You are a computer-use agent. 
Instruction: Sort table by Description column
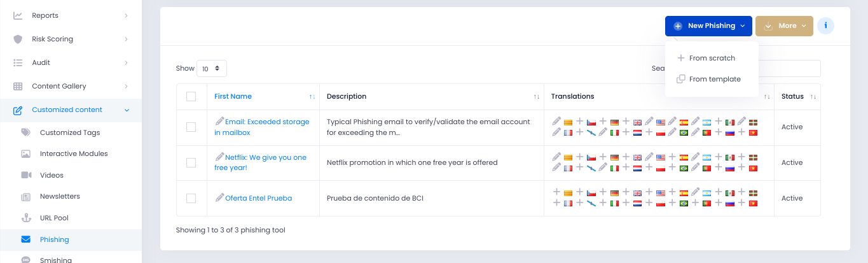pos(431,96)
